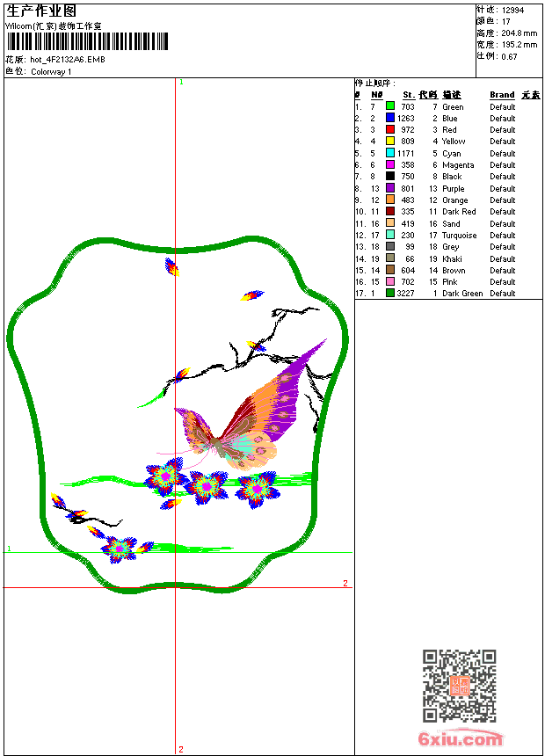Click the butterfly in the embroidery design
The height and width of the screenshot is (756, 545).
251,405
